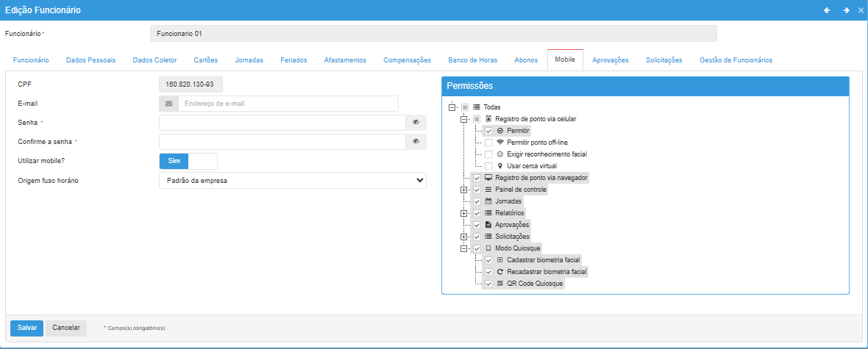Screen dimensions: 868x349
Task: Open the Dados Pessoais tab
Action: tap(90, 60)
